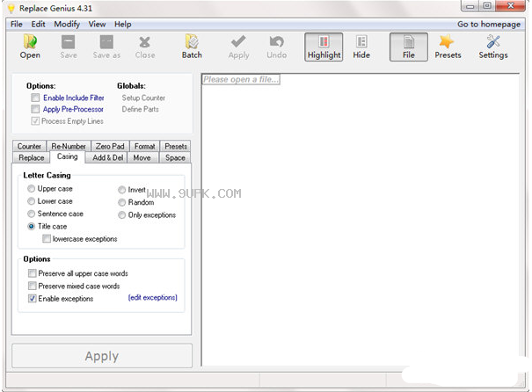This screenshot has height=392, width=532.
Task: Check the Apply Pre-Processor option
Action: 35,109
